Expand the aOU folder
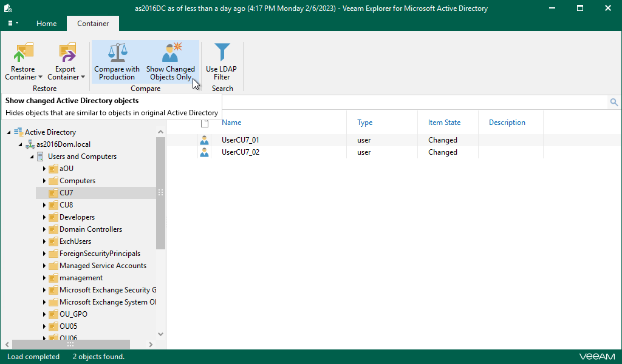Screen dimensions: 622x364 (x=44, y=169)
